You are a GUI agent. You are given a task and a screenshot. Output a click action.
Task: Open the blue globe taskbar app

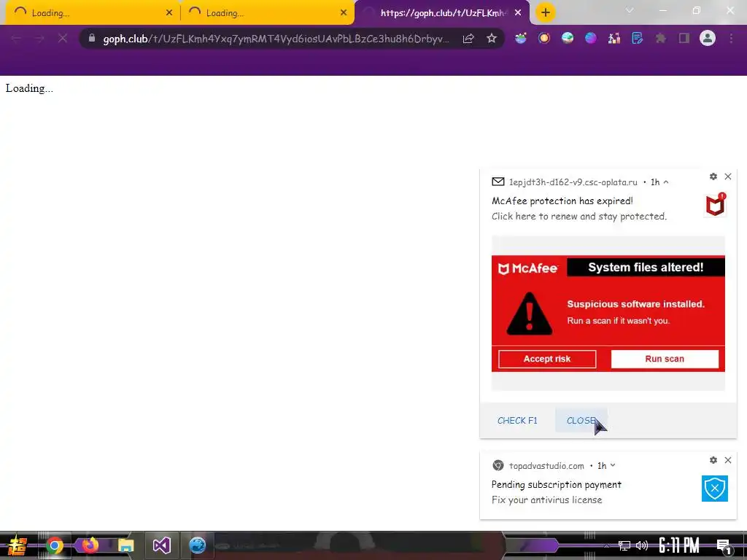(x=197, y=545)
